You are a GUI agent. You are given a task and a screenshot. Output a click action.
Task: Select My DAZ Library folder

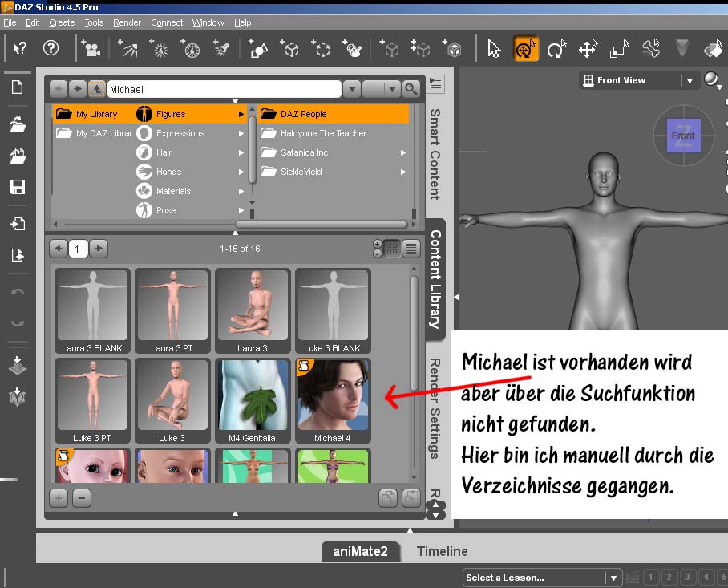tap(95, 133)
